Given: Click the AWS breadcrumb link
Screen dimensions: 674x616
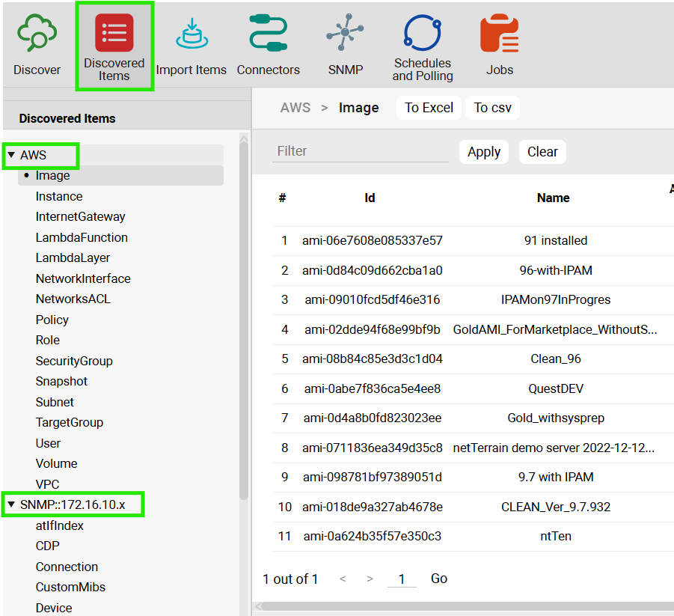Looking at the screenshot, I should [x=295, y=108].
